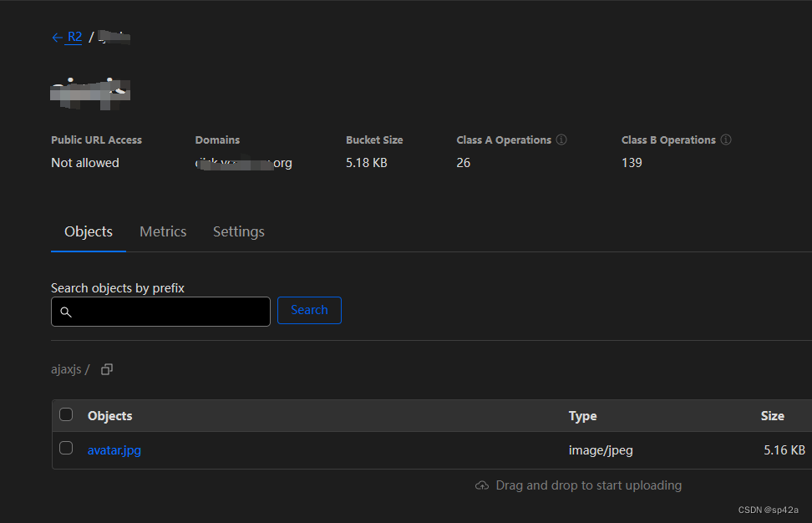812x523 pixels.
Task: Switch to the Objects tab
Action: (x=89, y=231)
